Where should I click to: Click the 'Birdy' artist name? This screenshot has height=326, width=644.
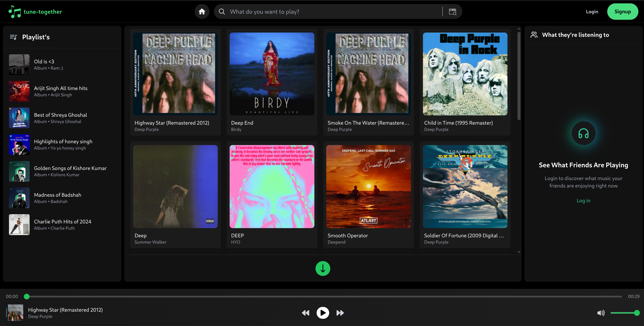click(236, 130)
